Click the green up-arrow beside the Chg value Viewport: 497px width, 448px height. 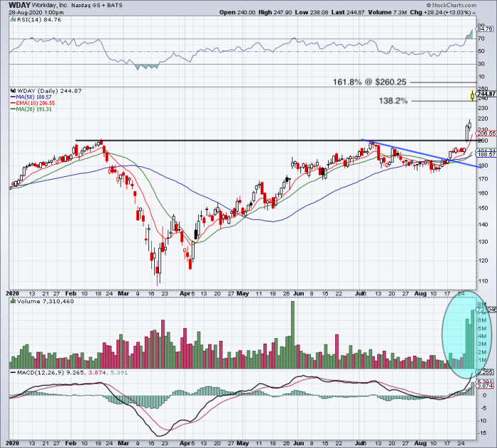pyautogui.click(x=474, y=13)
